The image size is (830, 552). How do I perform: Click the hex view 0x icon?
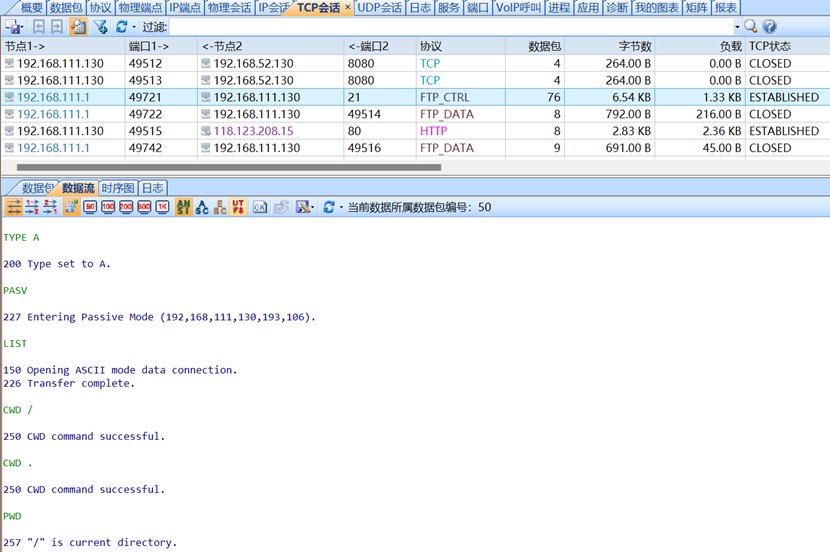point(259,207)
